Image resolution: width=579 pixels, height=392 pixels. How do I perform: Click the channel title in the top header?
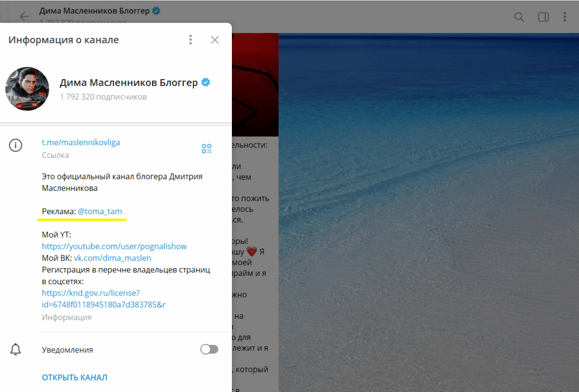tap(94, 11)
